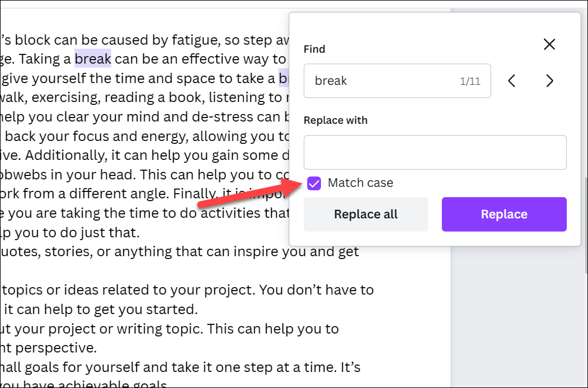This screenshot has width=588, height=388.
Task: Click the 1/11 match counter
Action: coord(470,81)
